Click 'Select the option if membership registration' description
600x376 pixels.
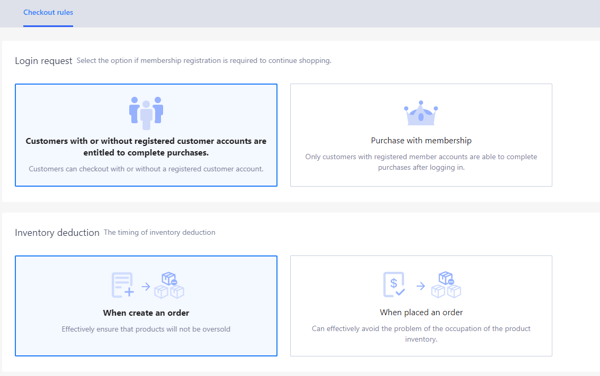tap(204, 60)
